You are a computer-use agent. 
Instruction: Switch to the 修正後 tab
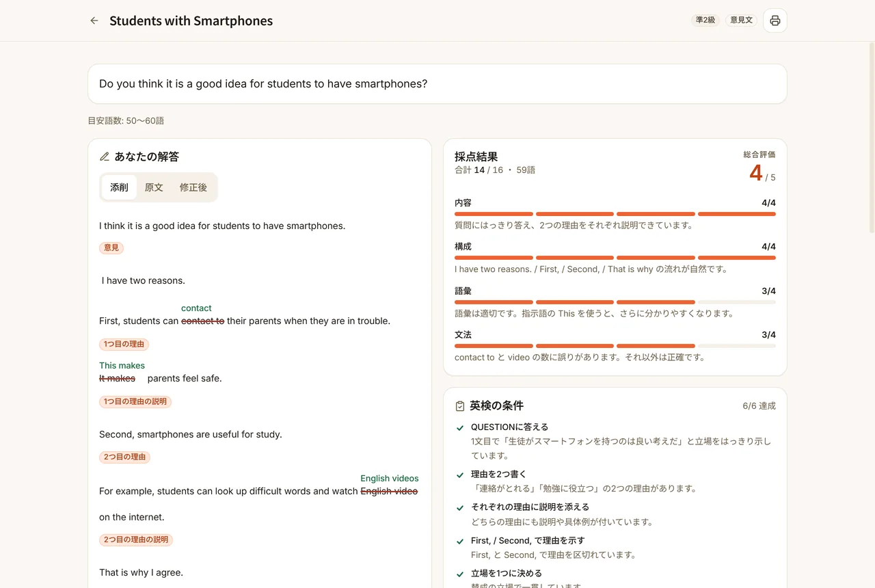click(193, 187)
